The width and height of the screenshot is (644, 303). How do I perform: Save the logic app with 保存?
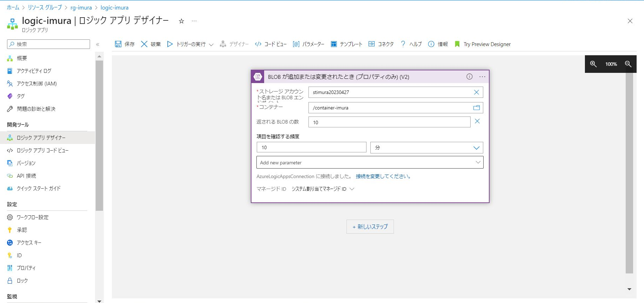click(x=125, y=44)
